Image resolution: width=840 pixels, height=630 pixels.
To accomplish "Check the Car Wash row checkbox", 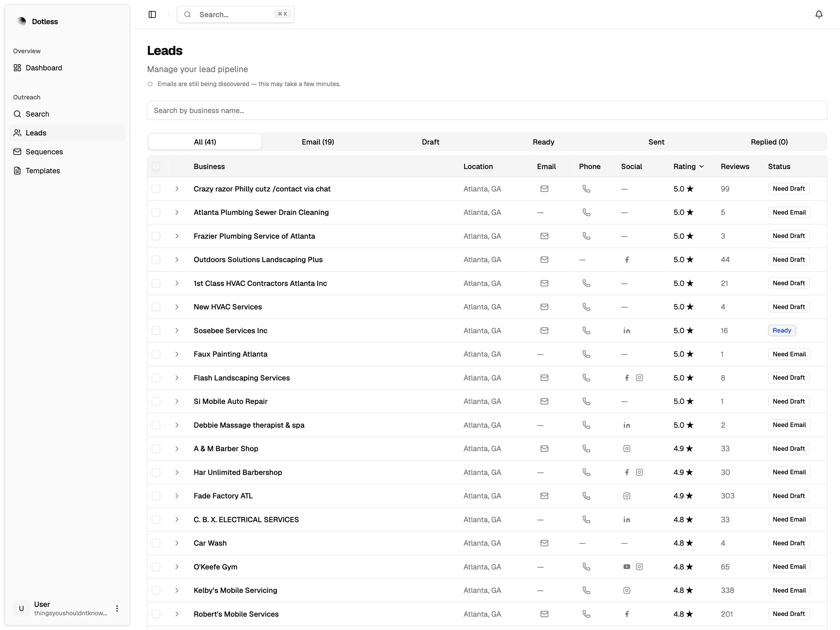I will pos(156,543).
